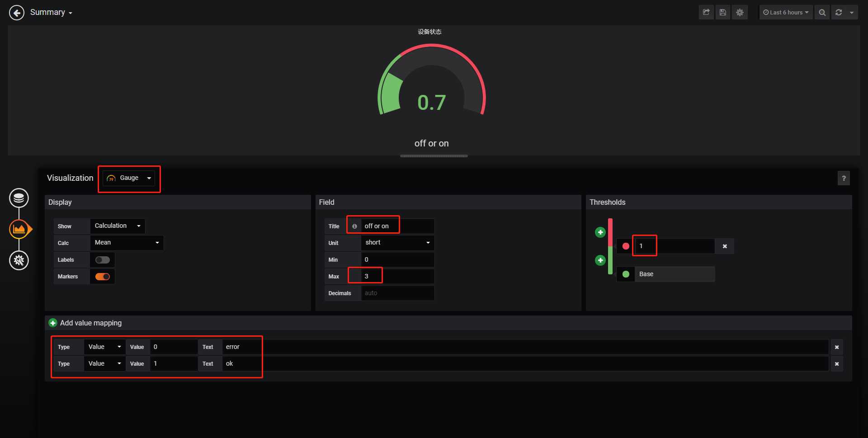This screenshot has width=868, height=438.
Task: Remove the error value mapping row
Action: click(x=837, y=347)
